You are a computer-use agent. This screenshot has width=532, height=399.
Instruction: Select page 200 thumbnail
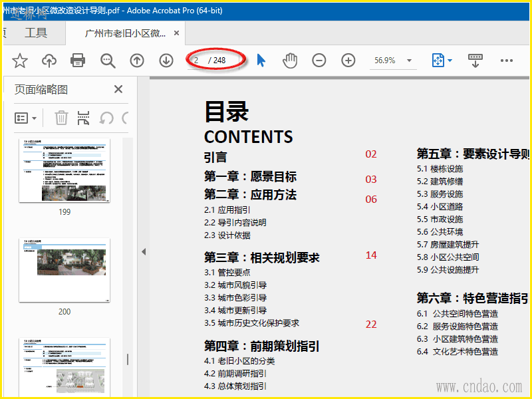click(x=65, y=271)
